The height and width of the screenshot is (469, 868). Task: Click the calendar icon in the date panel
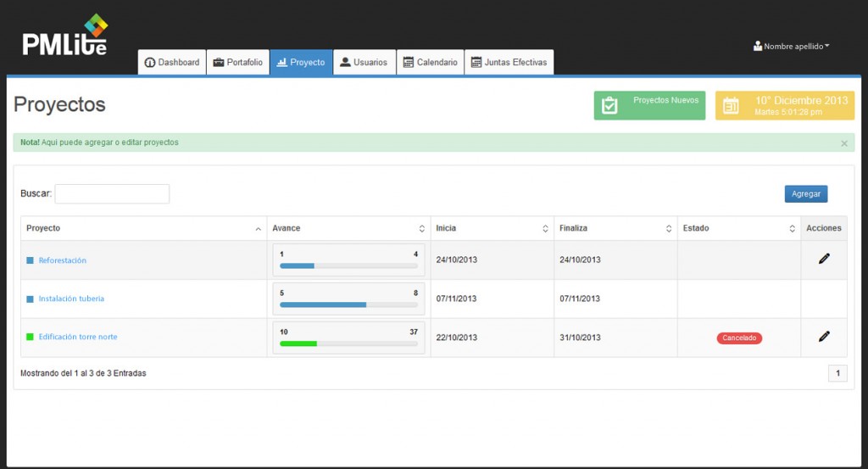click(731, 105)
